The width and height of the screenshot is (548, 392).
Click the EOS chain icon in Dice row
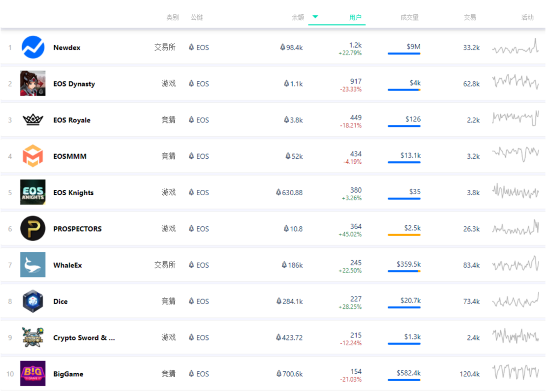point(191,301)
